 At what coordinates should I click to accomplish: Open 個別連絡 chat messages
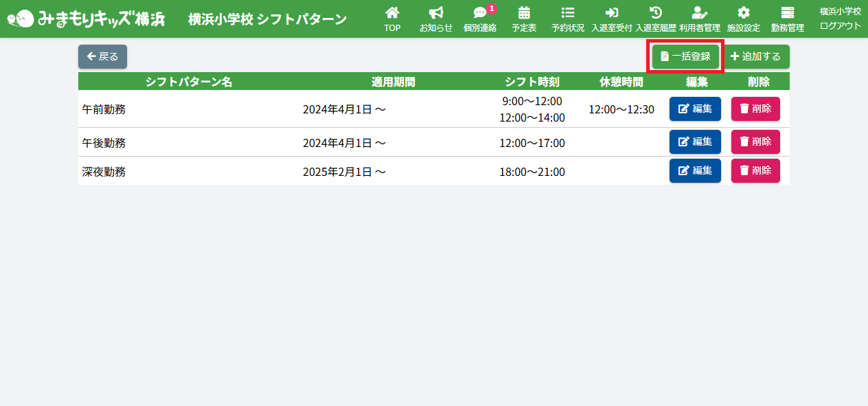tap(480, 19)
